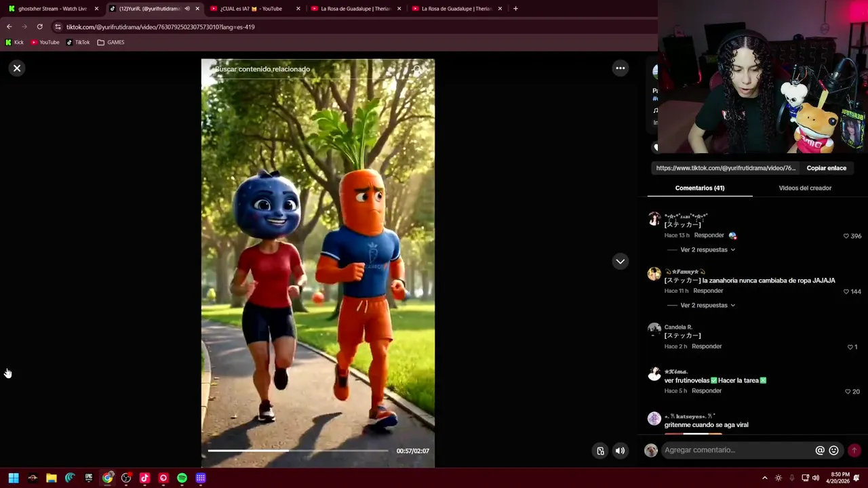
Task: Close the ¿CUAL es IA? YouTube tab
Action: tap(298, 9)
